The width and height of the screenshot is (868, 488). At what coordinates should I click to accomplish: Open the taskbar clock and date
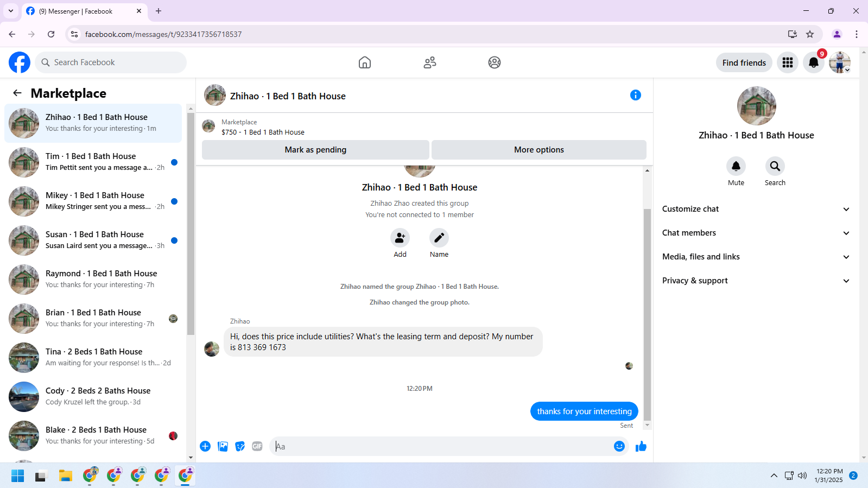coord(829,476)
